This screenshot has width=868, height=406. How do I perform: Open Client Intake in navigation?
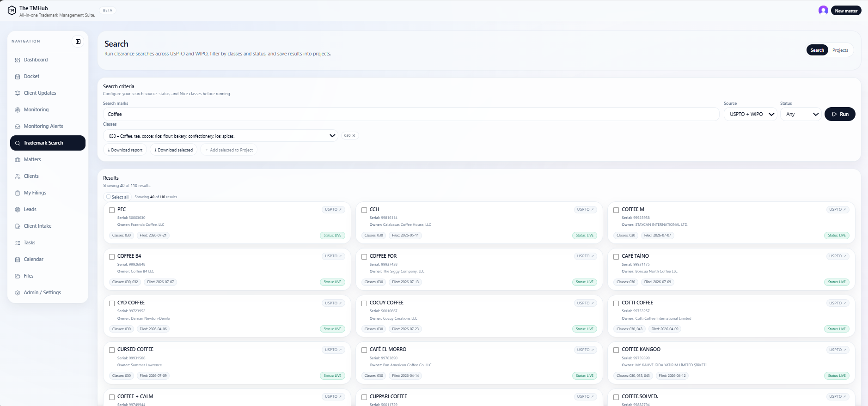(48, 226)
